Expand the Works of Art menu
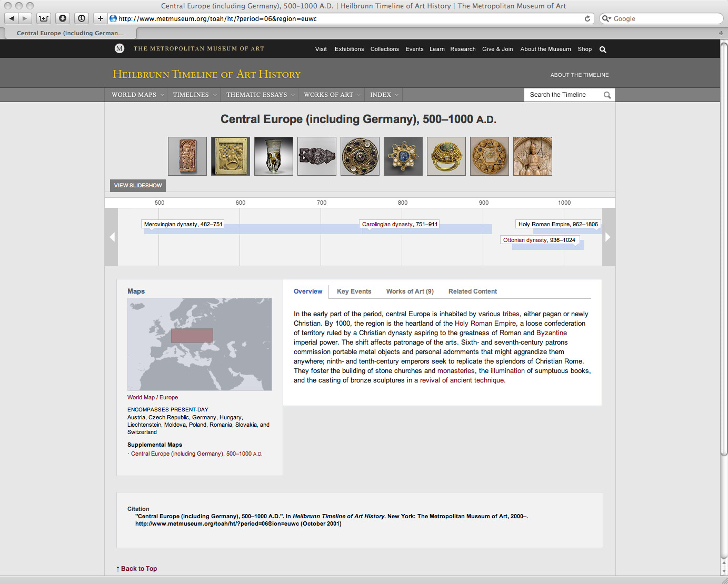 (332, 95)
